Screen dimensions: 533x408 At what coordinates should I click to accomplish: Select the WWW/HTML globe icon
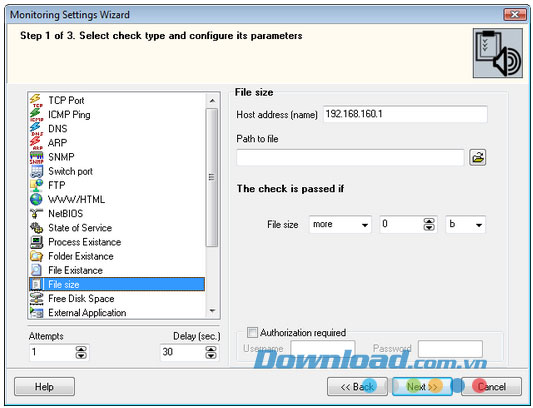click(36, 199)
